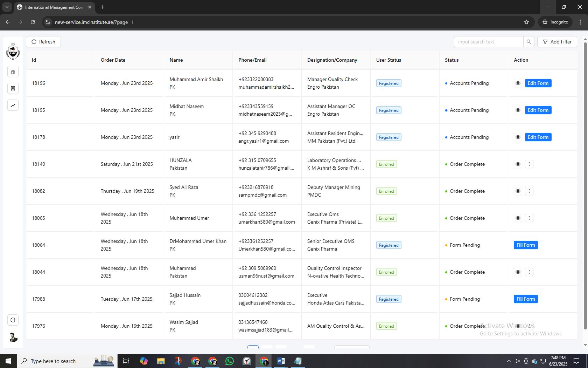Open Microsoft Word from taskbar
This screenshot has width=588, height=368.
click(x=281, y=361)
